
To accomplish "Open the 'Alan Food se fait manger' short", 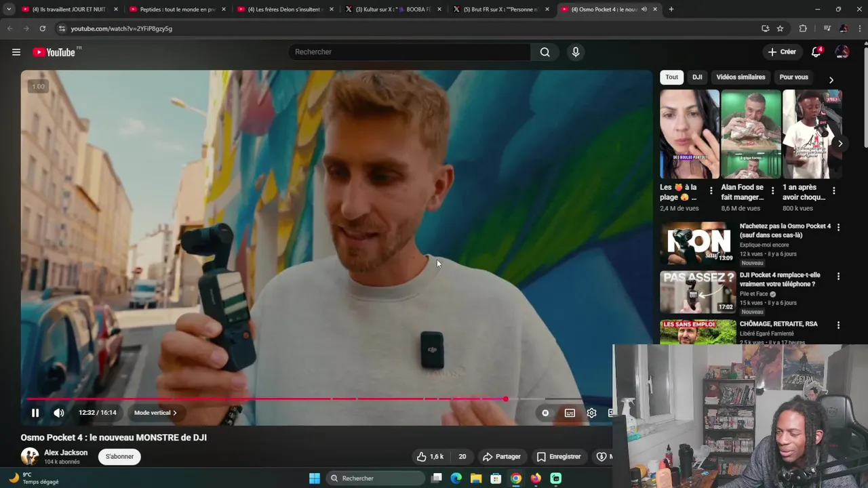I will [x=751, y=134].
